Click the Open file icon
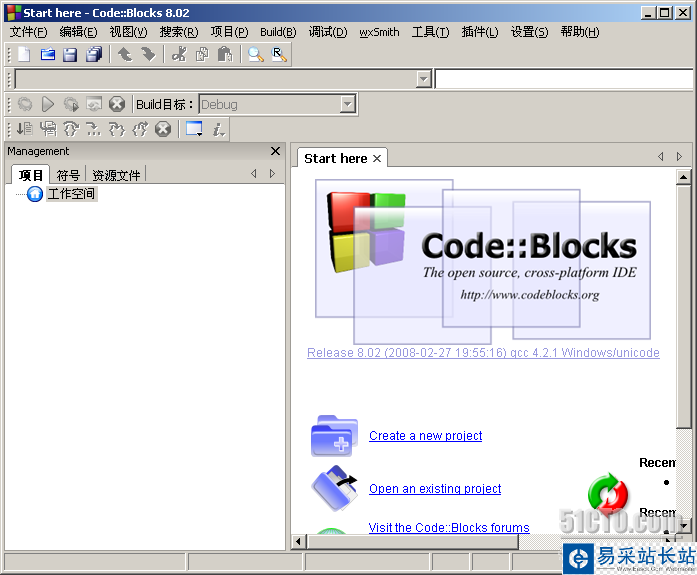Viewport: 697px width, 575px height. point(48,55)
